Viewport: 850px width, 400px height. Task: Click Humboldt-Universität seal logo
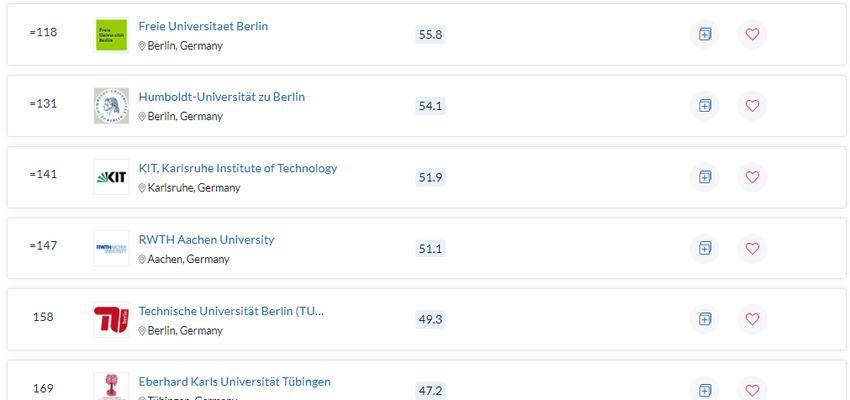pyautogui.click(x=111, y=106)
